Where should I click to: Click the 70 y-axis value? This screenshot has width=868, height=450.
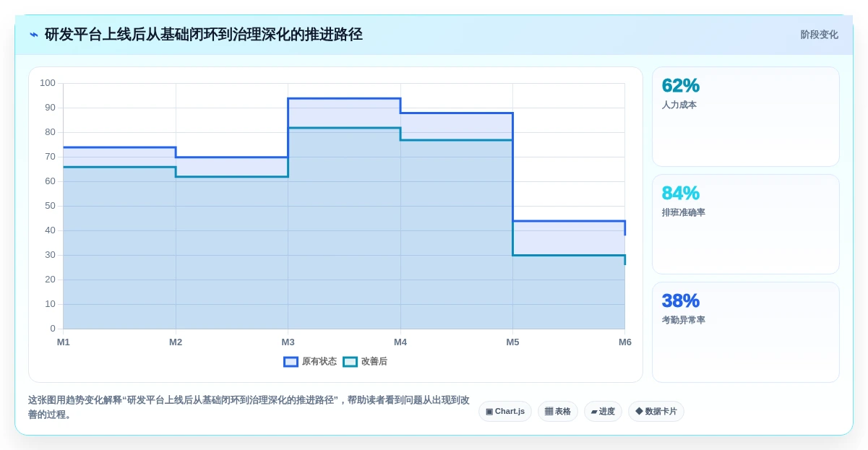point(50,157)
